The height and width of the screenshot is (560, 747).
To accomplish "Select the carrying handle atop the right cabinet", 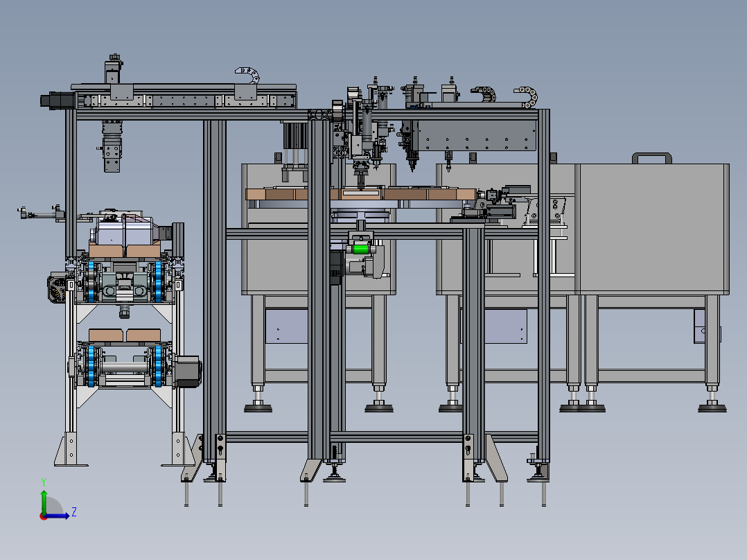I will click(x=651, y=158).
